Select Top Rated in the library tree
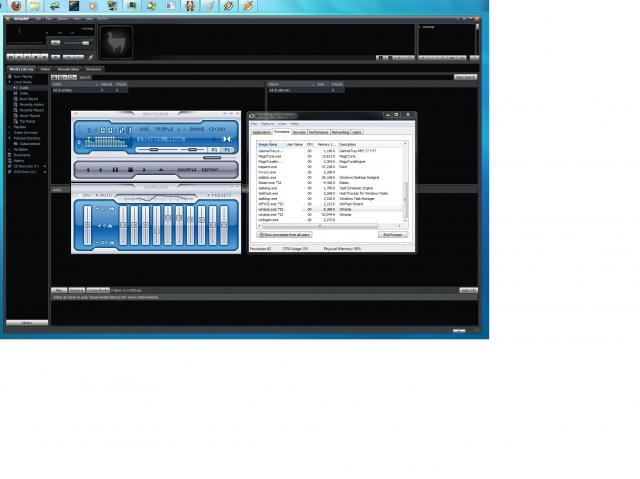Viewport: 640px width, 479px height. (27, 121)
